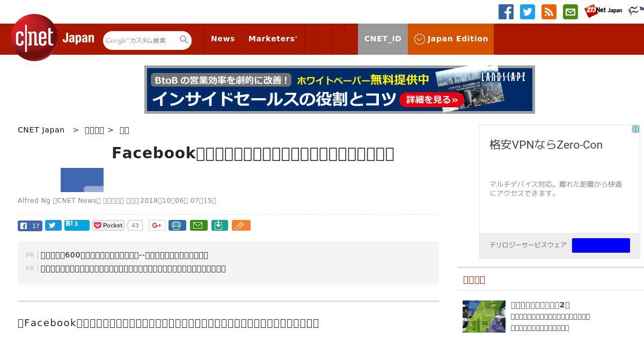Click the blue button in the VPN ad

click(x=601, y=245)
